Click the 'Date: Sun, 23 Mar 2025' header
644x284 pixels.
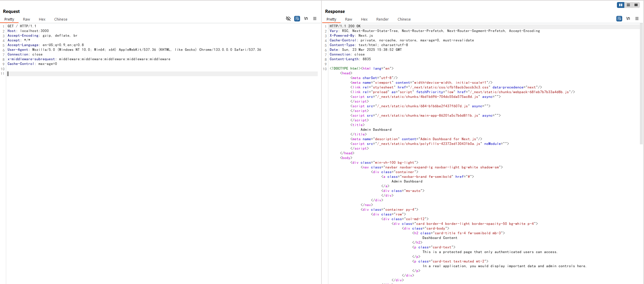pos(366,50)
